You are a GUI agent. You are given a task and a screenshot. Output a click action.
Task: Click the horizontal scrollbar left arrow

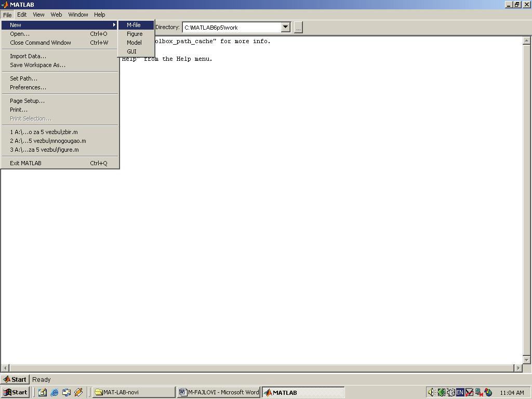[5, 368]
